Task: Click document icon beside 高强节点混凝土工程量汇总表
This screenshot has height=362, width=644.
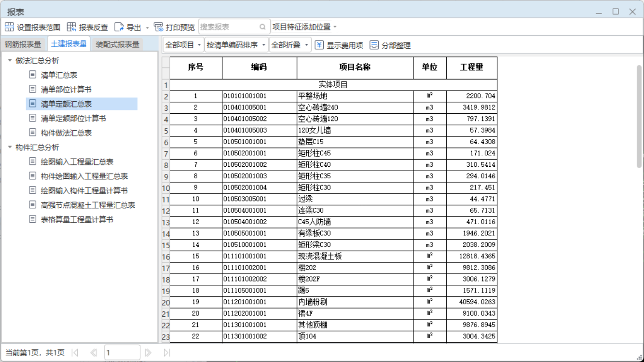Action: click(x=32, y=205)
